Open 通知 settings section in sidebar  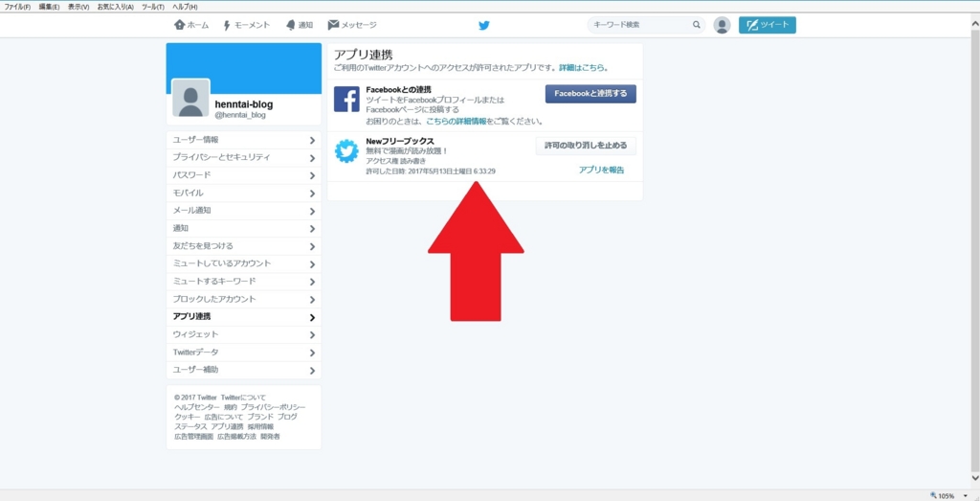pos(244,228)
